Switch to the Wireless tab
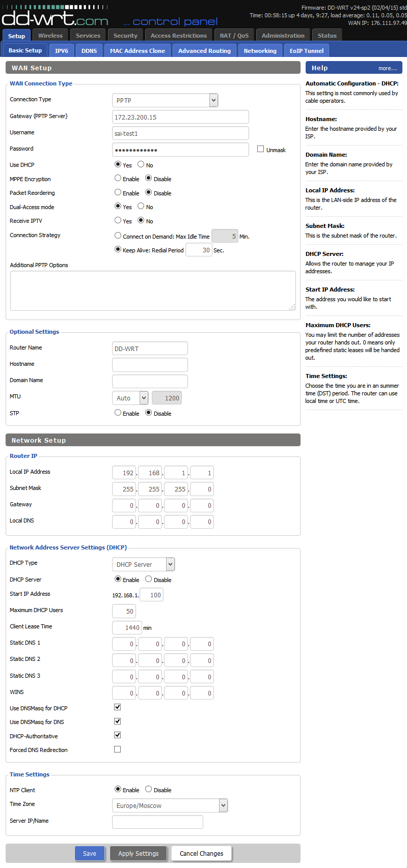This screenshot has width=407, height=868. 50,36
